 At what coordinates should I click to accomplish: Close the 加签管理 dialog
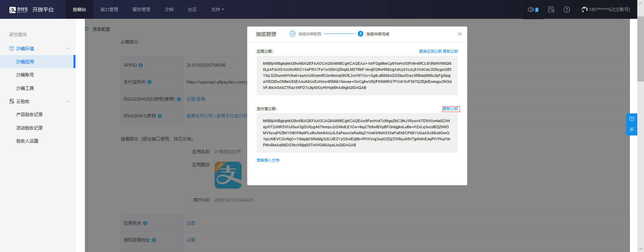[x=460, y=34]
